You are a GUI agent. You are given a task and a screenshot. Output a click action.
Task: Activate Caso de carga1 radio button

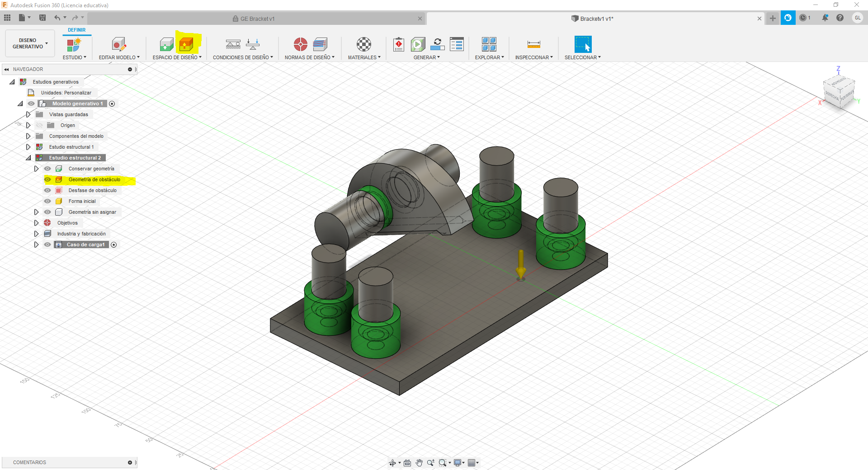coord(114,244)
